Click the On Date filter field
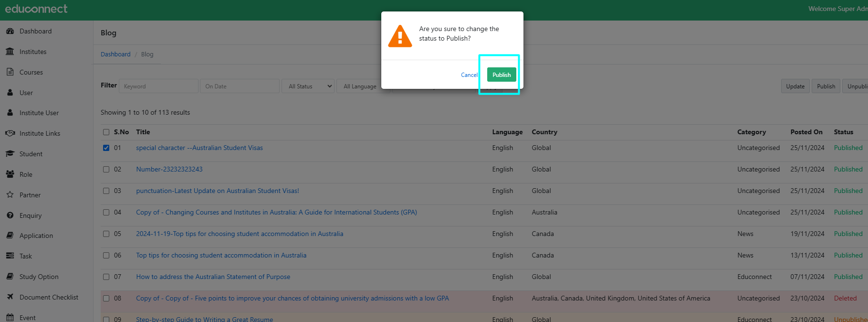 point(240,86)
